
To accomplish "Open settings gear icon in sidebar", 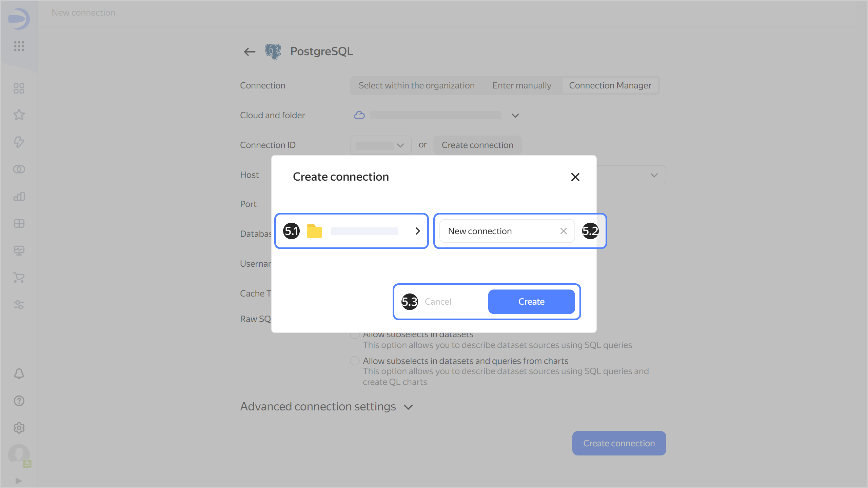I will pos(19,428).
